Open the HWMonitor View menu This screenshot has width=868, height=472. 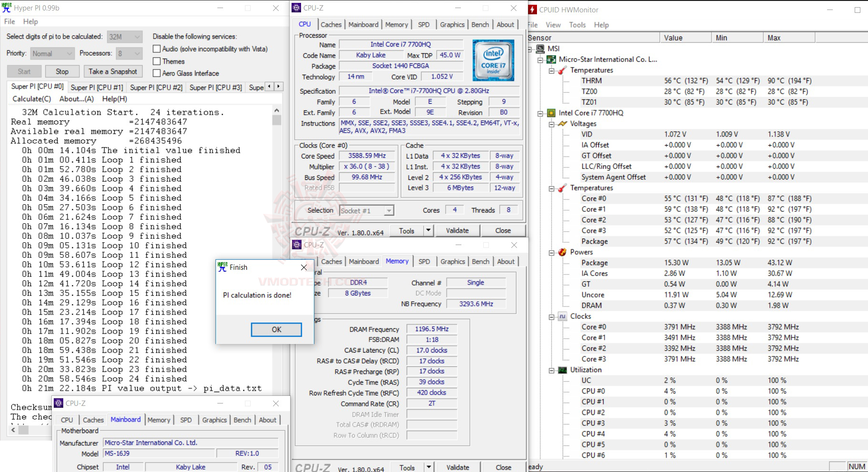[x=553, y=25]
